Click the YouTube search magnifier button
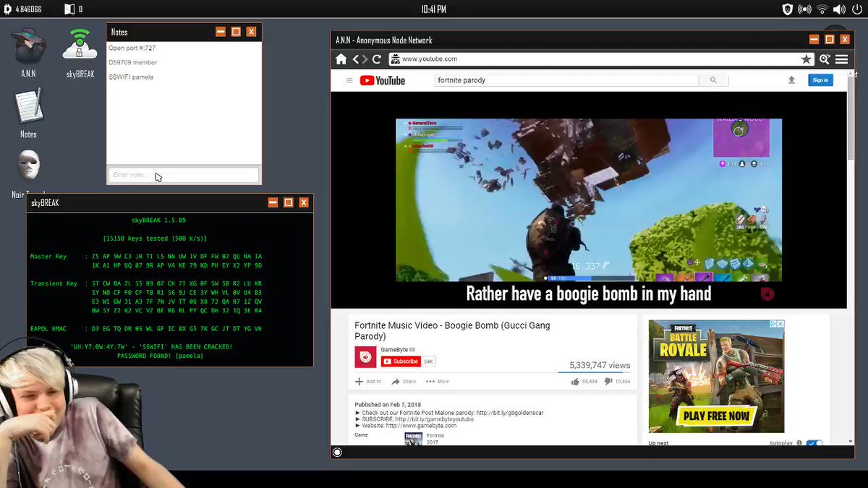 pos(713,80)
